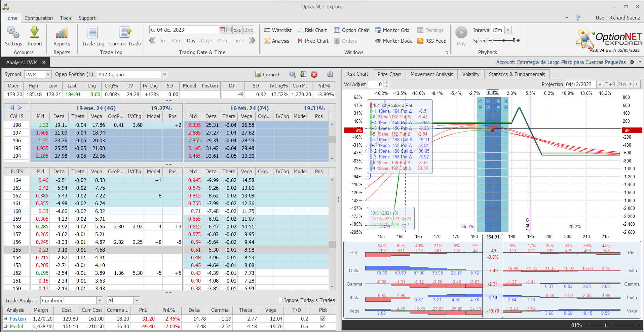Image resolution: width=644 pixels, height=332 pixels.
Task: Click the red cancel trade icon
Action: tap(314, 74)
